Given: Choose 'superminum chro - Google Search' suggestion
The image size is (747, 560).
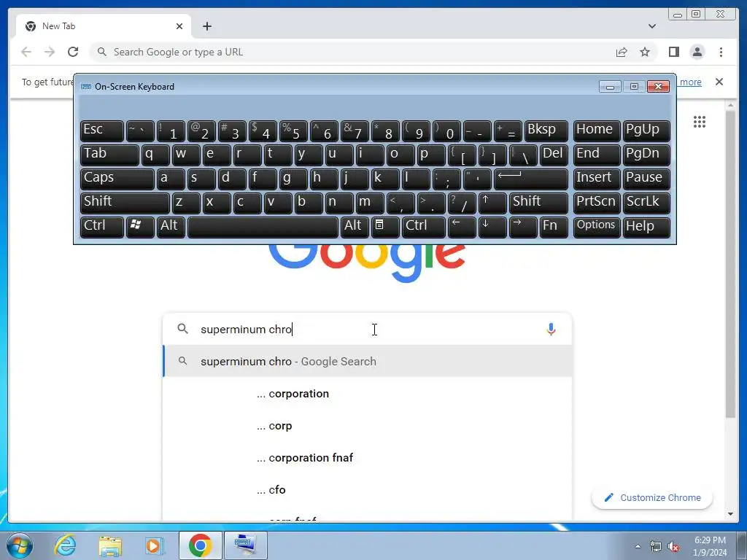Looking at the screenshot, I should 368,362.
